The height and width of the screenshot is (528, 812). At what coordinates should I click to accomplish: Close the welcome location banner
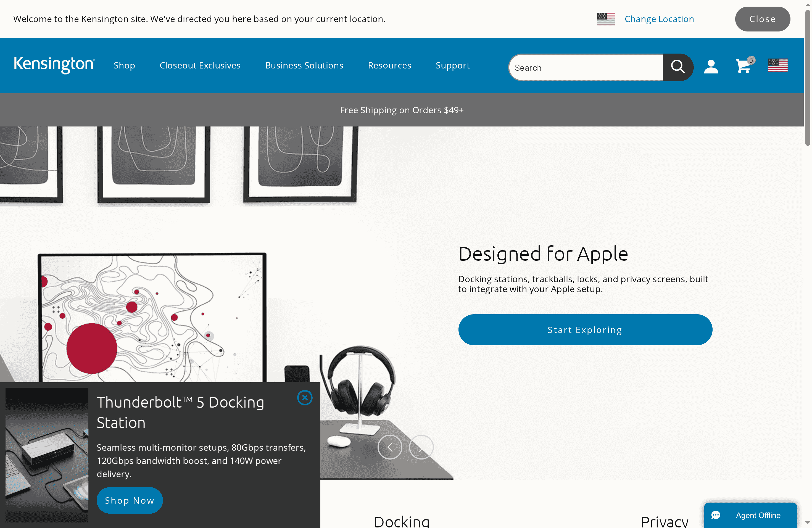tap(763, 19)
